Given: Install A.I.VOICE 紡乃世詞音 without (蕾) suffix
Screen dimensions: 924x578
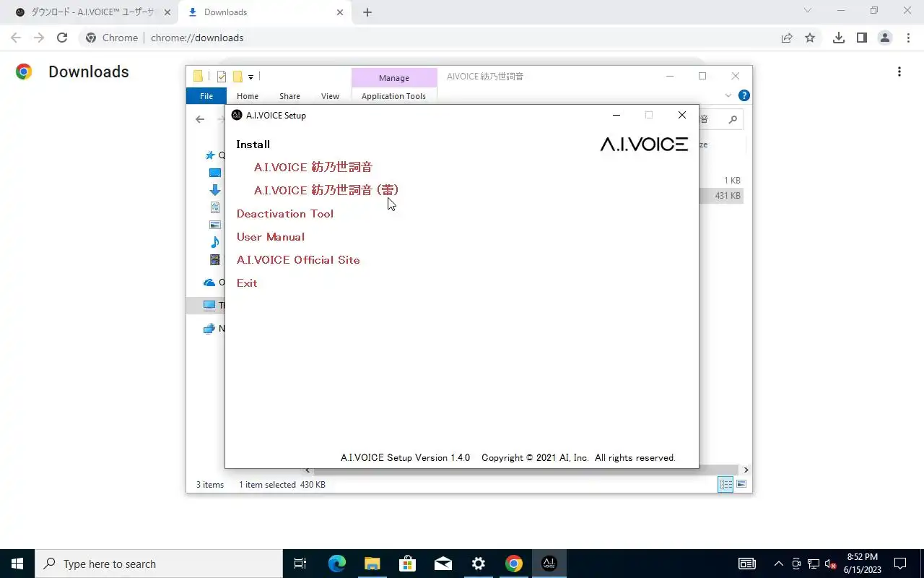Looking at the screenshot, I should [313, 167].
